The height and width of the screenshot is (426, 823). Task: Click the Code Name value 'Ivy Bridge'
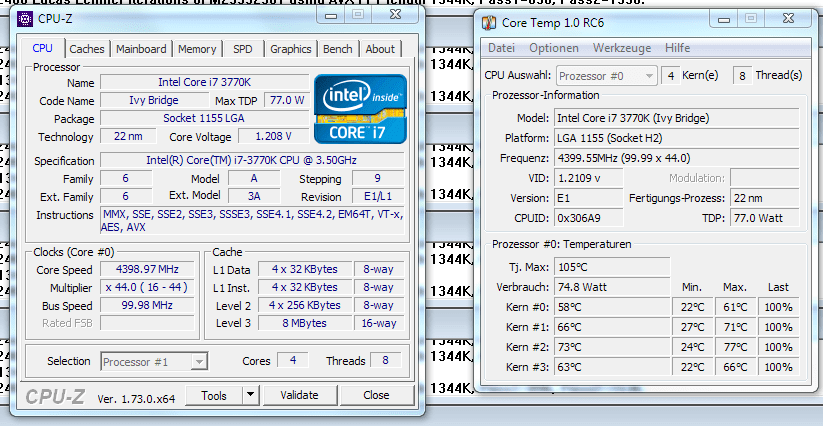click(154, 100)
